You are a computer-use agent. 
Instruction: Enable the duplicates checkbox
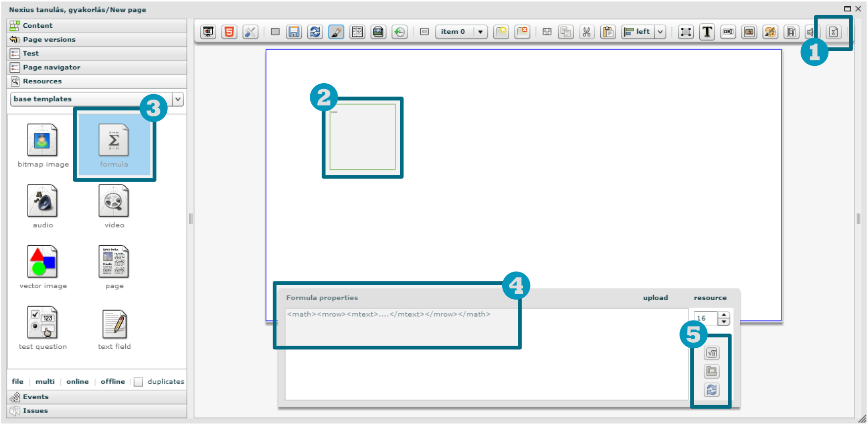139,382
